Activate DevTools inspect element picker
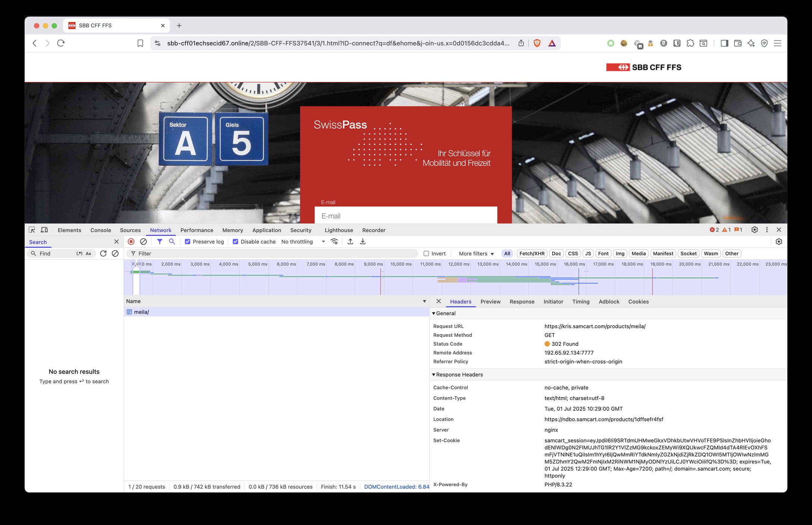The height and width of the screenshot is (525, 812). tap(32, 230)
